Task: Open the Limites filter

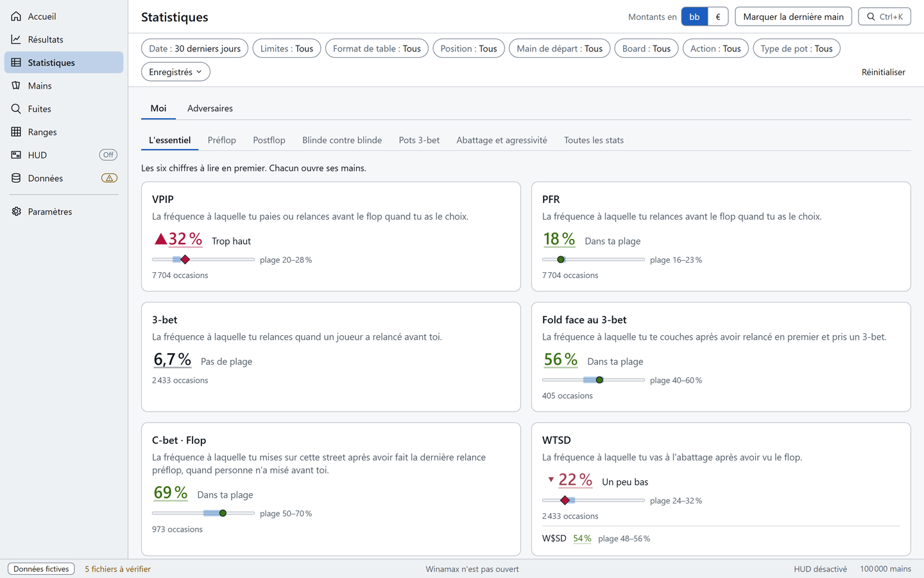Action: 287,48
